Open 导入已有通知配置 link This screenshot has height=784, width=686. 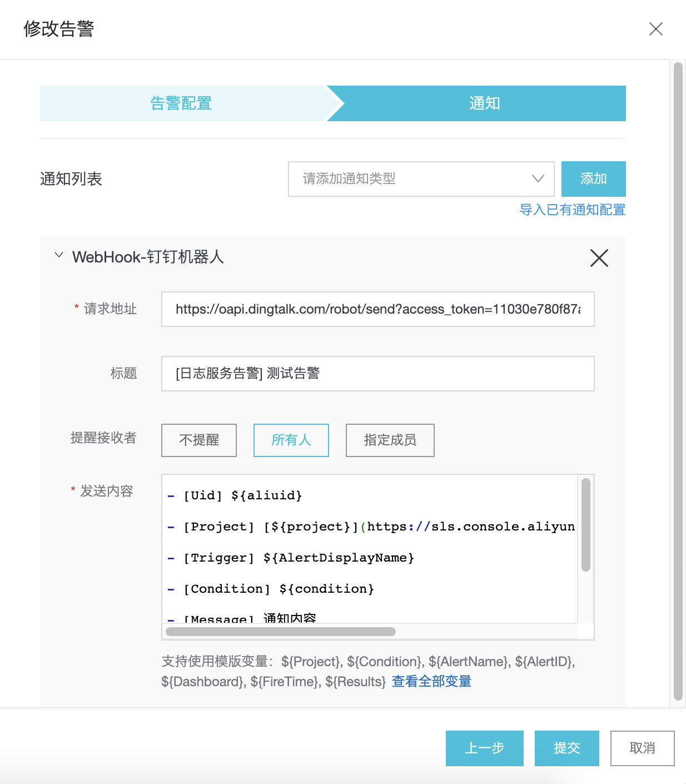tap(572, 210)
